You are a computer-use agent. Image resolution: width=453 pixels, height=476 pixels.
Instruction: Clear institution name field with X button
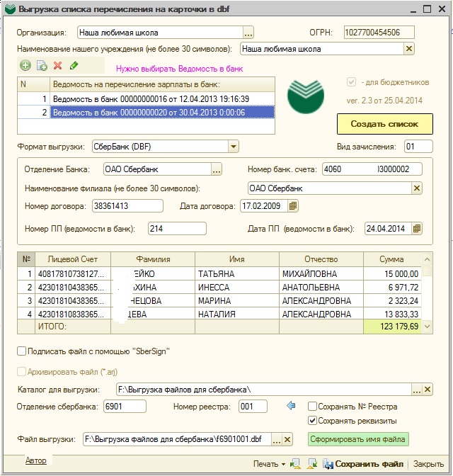coord(409,49)
